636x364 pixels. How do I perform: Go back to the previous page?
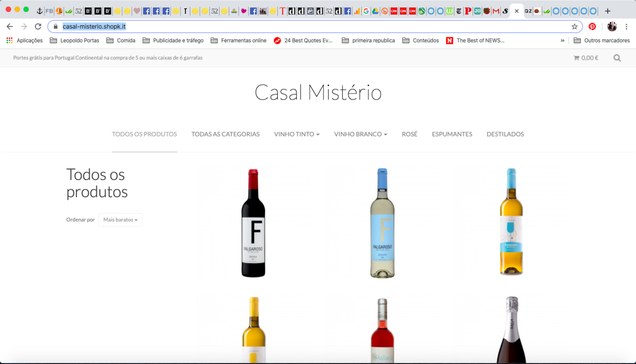point(9,26)
